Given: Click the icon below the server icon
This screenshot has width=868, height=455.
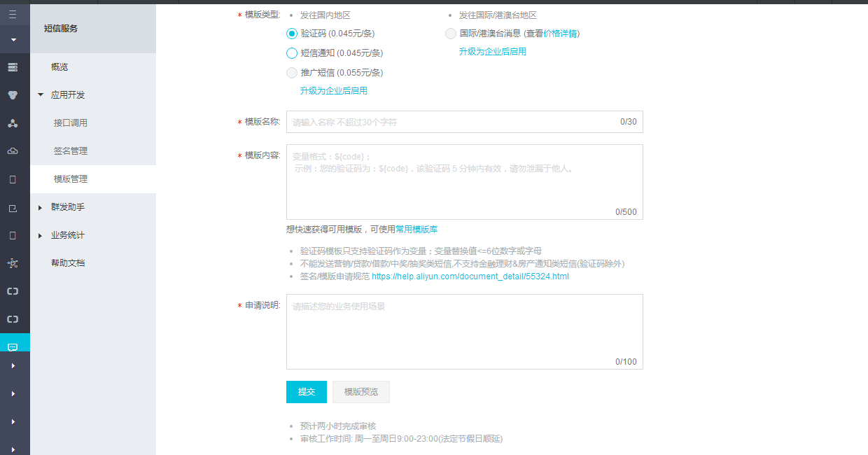Looking at the screenshot, I should coord(13,95).
